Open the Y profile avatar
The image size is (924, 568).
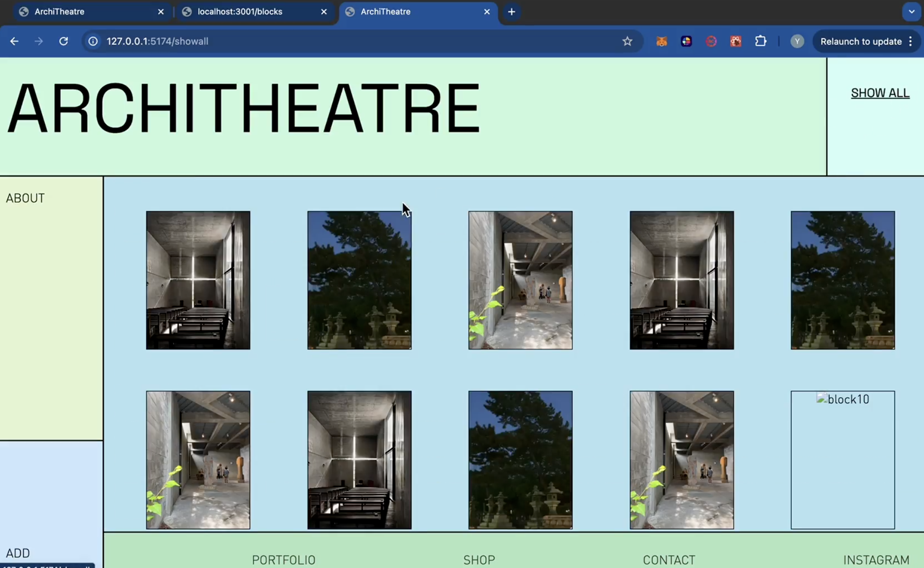pyautogui.click(x=797, y=42)
